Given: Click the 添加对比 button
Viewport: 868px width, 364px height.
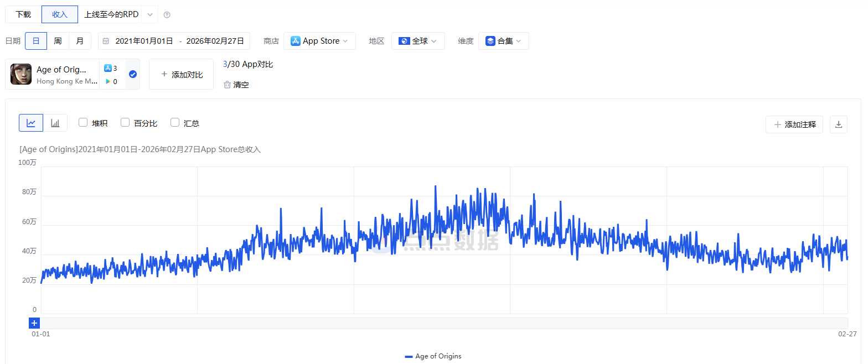Looking at the screenshot, I should (x=181, y=74).
